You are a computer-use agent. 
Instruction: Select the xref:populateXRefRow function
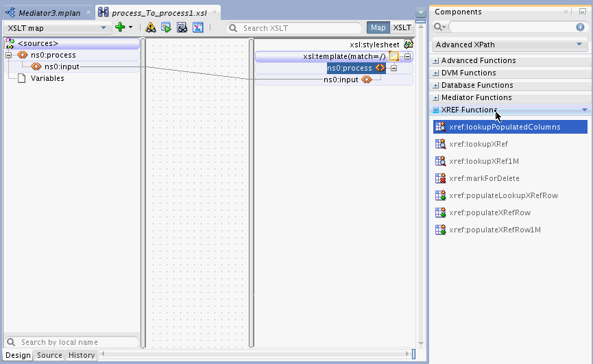pos(489,213)
